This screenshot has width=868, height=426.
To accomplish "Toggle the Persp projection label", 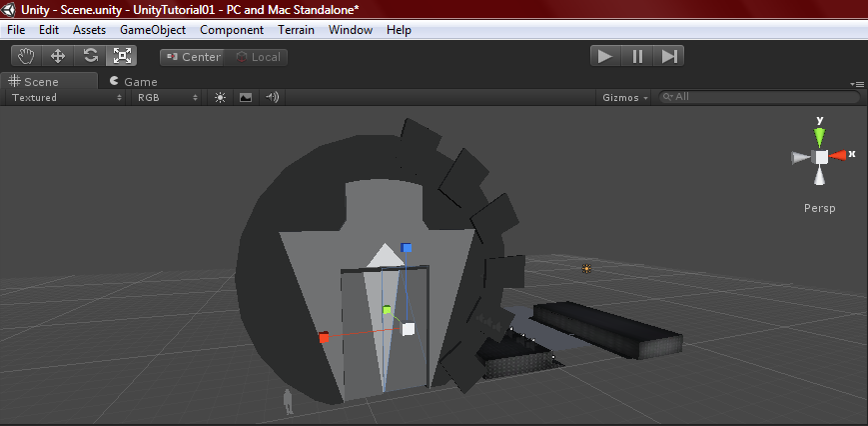I will pyautogui.click(x=820, y=208).
